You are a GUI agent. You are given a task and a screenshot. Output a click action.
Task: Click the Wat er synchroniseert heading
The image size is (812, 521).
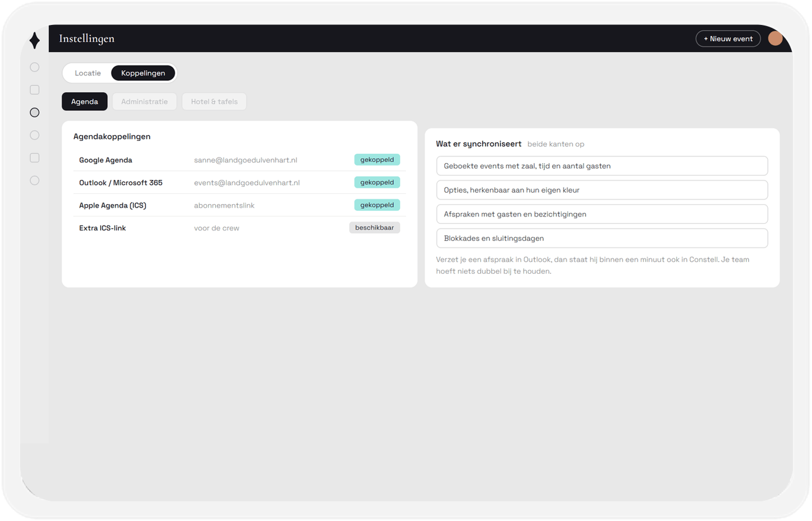pyautogui.click(x=478, y=144)
